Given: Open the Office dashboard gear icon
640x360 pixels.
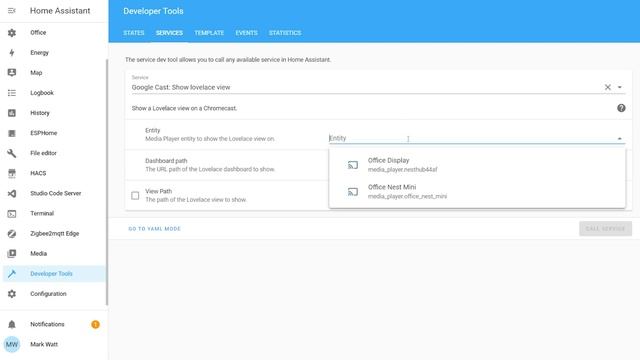Looking at the screenshot, I should (12, 33).
